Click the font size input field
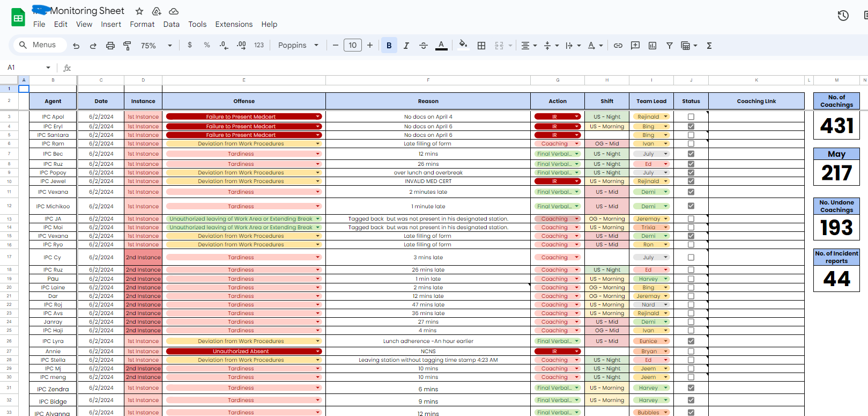 pyautogui.click(x=353, y=45)
